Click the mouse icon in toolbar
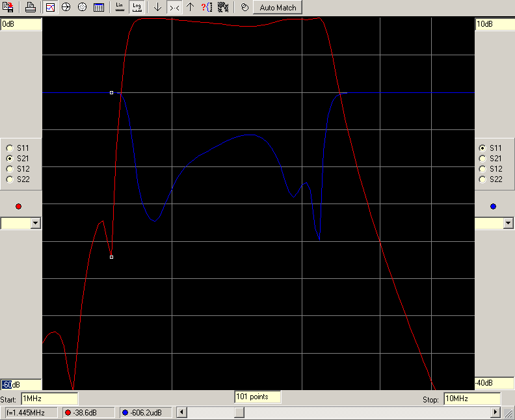 coord(244,7)
